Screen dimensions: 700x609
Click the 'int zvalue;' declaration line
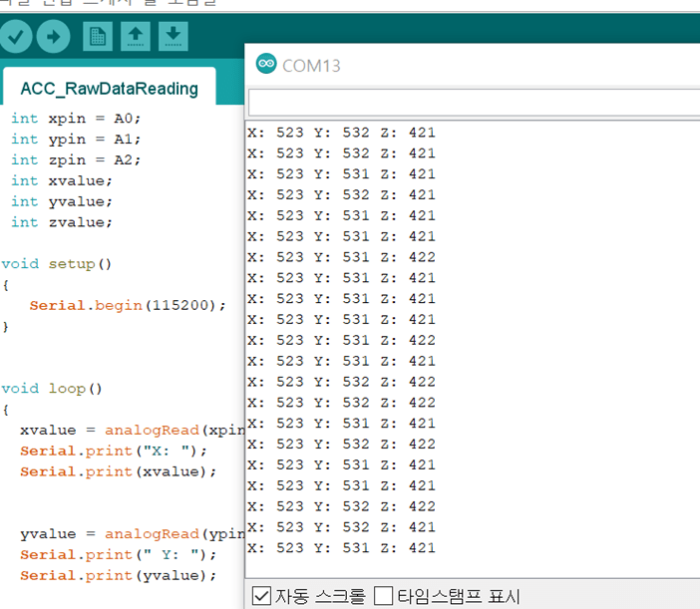point(62,222)
